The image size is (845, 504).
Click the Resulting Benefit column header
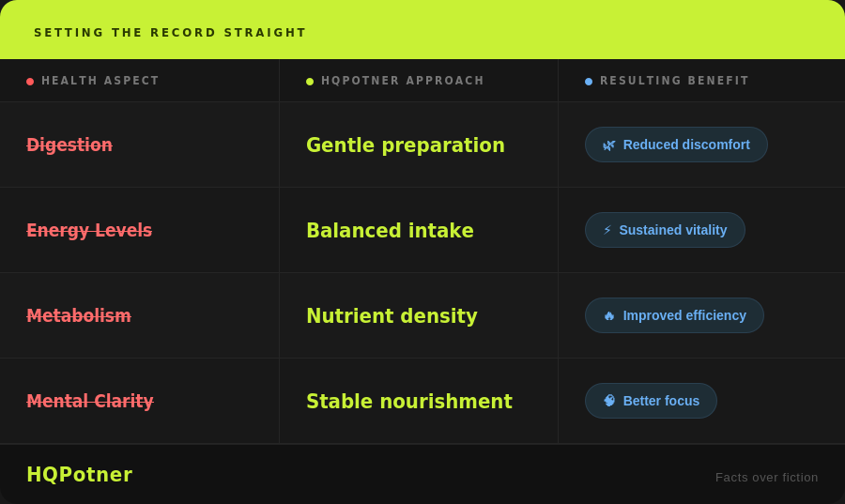pyautogui.click(x=674, y=81)
